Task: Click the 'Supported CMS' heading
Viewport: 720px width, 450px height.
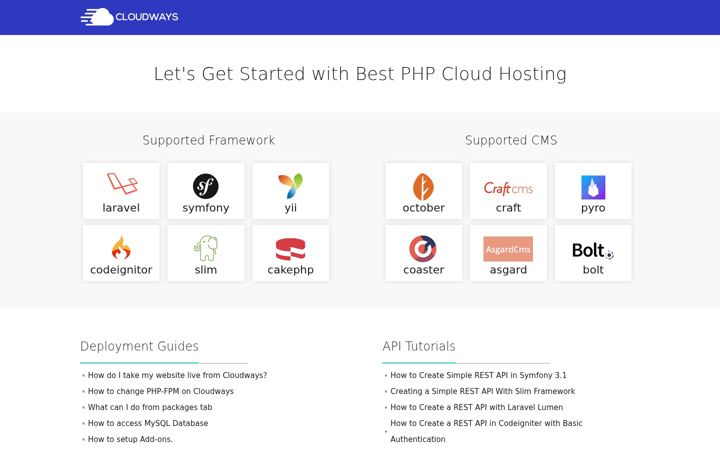Action: [x=511, y=141]
